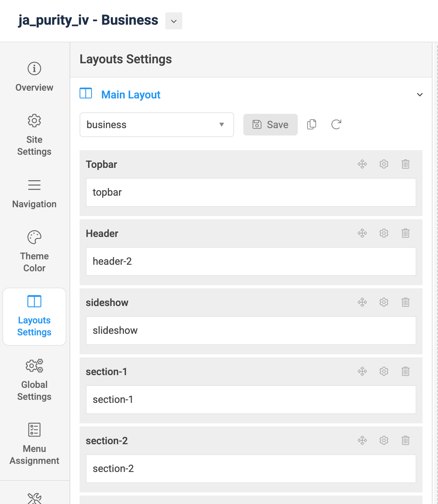
Task: Open the Menu Assignment tab
Action: (34, 444)
